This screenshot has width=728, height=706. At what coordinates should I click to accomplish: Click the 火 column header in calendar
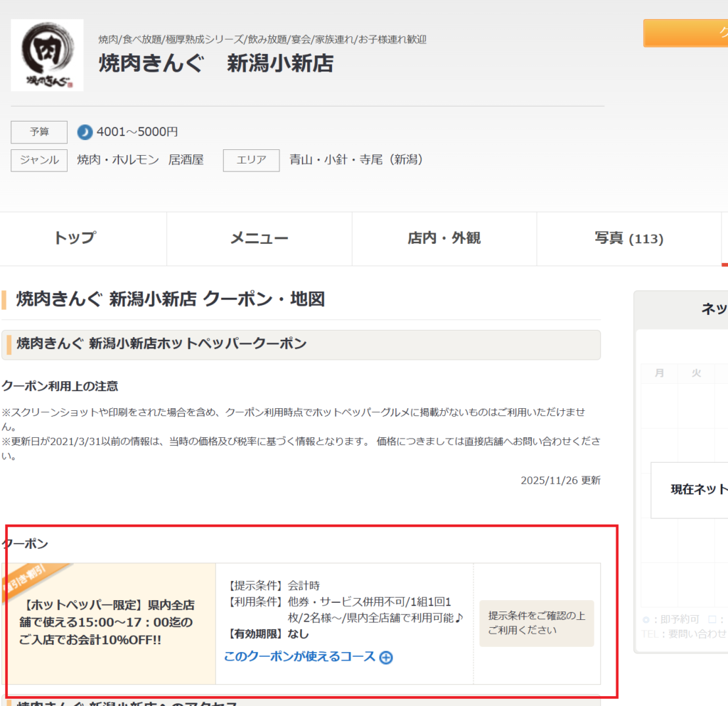click(697, 373)
